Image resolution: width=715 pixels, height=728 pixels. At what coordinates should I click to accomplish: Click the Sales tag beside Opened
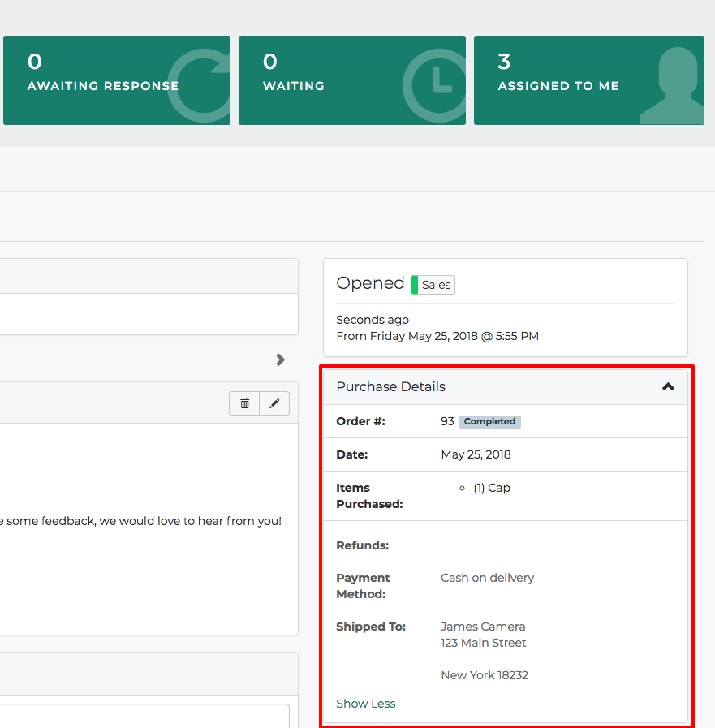tap(433, 285)
